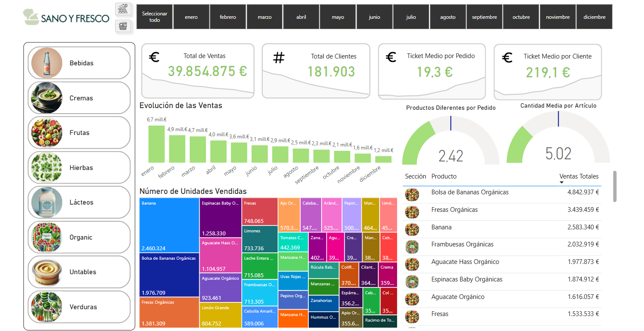Filter by the junio month tab
This screenshot has width=644, height=331.
click(x=374, y=17)
